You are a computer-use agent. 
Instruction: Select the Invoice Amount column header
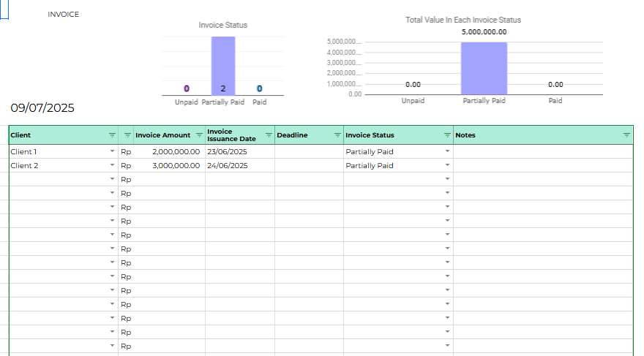(x=170, y=135)
